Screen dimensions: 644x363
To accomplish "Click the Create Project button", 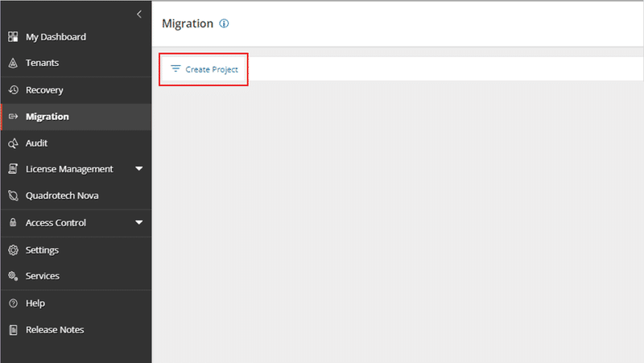I will [204, 69].
